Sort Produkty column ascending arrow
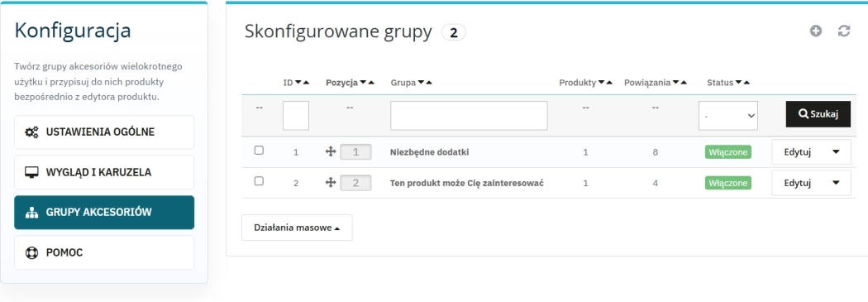Viewport: 868px width, 302px height. pyautogui.click(x=609, y=83)
